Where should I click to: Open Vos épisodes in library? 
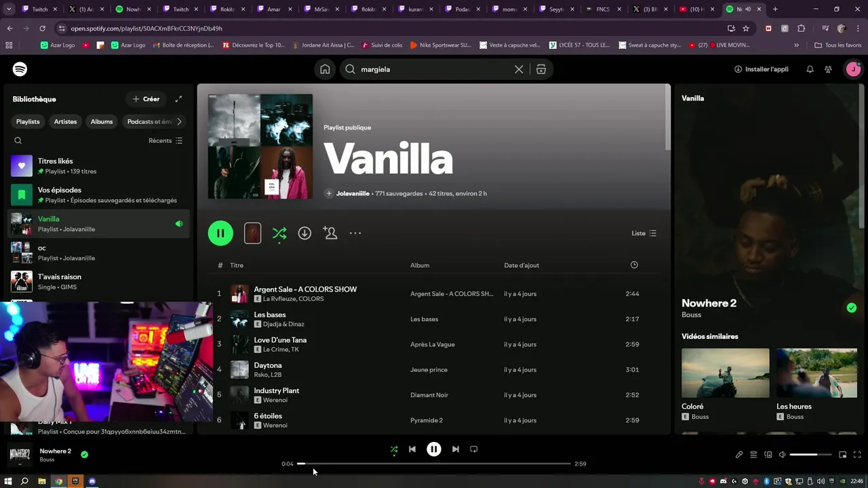(99, 195)
